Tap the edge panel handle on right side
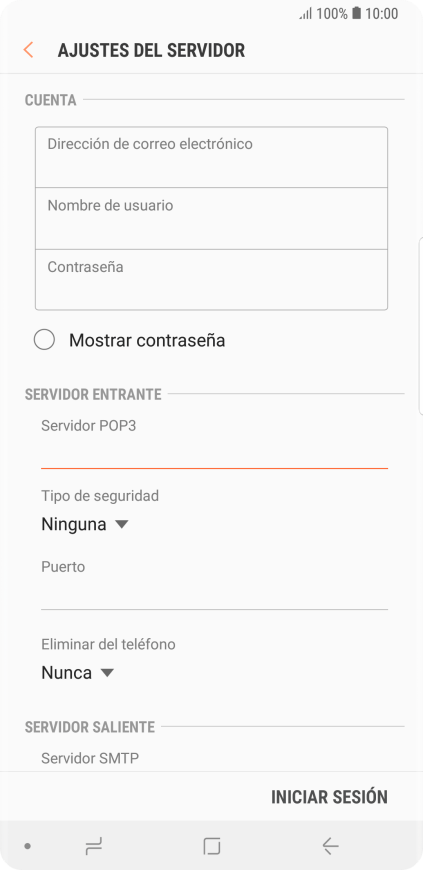The width and height of the screenshot is (423, 870). point(420,326)
